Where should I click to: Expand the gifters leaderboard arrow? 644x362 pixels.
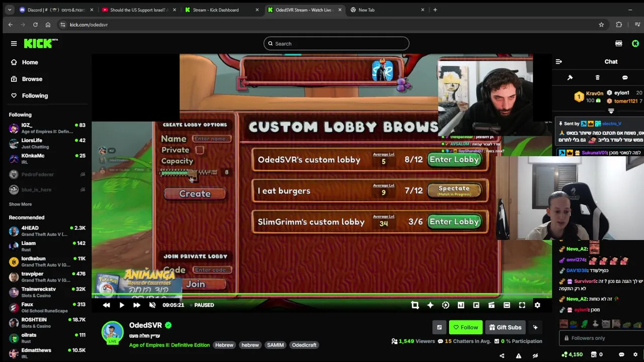[611, 111]
